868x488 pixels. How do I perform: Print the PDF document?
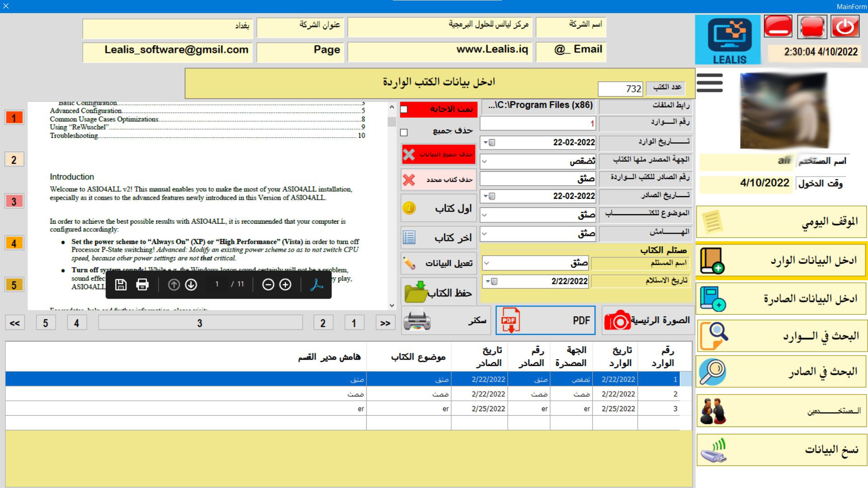(x=142, y=285)
